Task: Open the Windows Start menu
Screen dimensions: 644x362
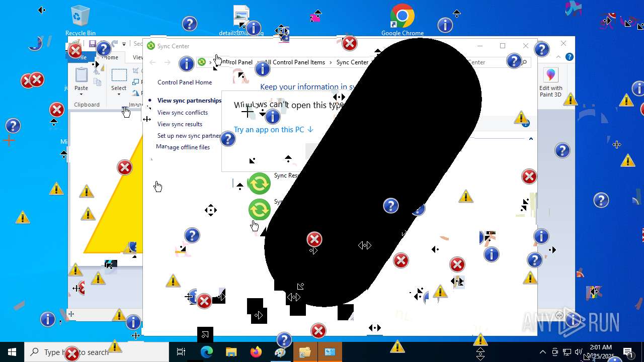Action: 12,352
